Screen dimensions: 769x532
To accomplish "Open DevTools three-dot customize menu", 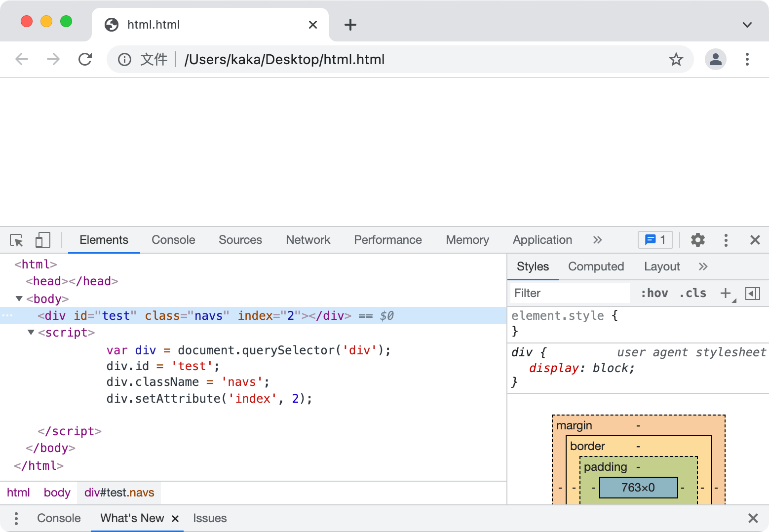I will pyautogui.click(x=726, y=240).
